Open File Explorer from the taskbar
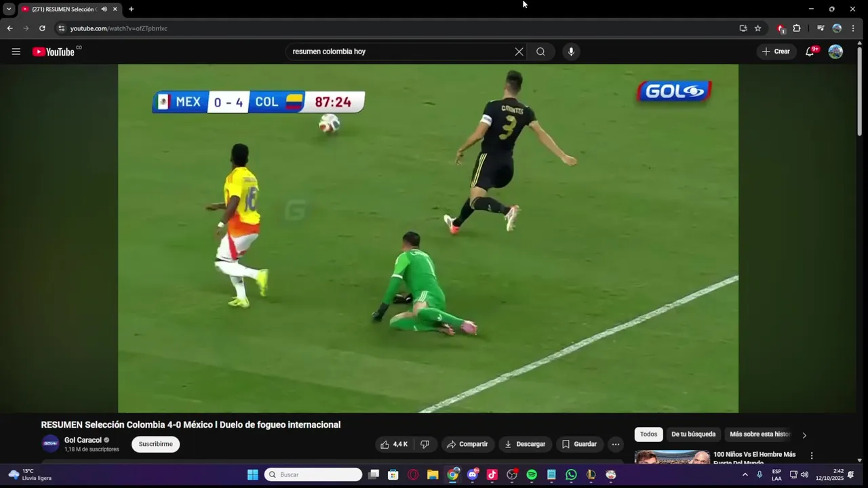This screenshot has width=868, height=488. 433,474
